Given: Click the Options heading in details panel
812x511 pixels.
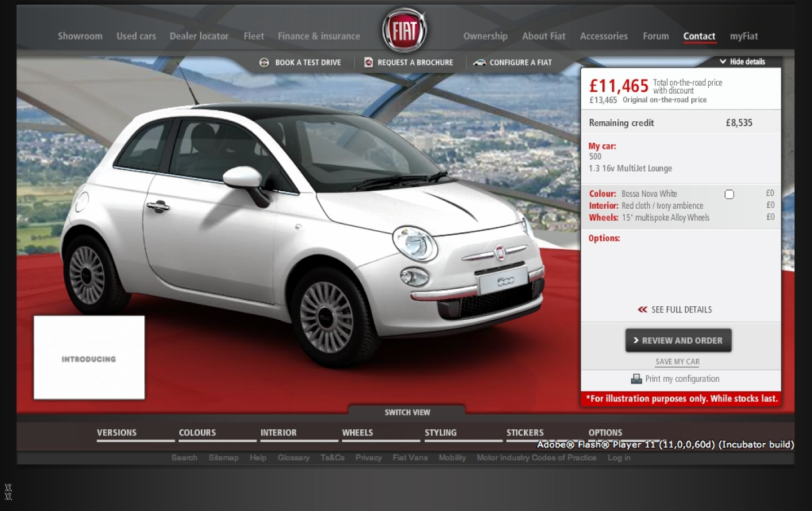Looking at the screenshot, I should pyautogui.click(x=604, y=239).
